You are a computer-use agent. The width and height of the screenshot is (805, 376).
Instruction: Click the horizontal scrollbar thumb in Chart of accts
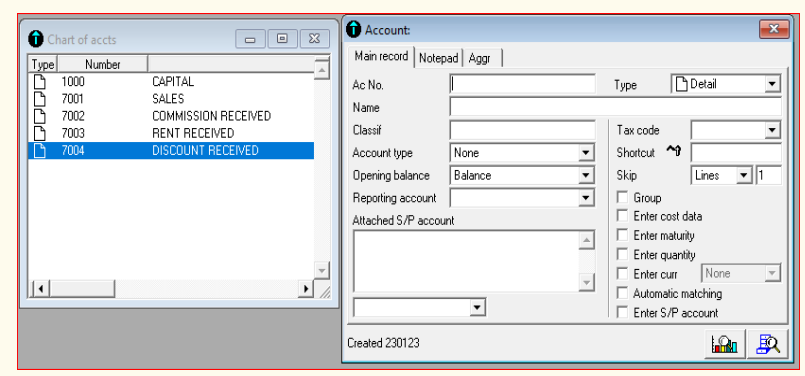pyautogui.click(x=82, y=288)
